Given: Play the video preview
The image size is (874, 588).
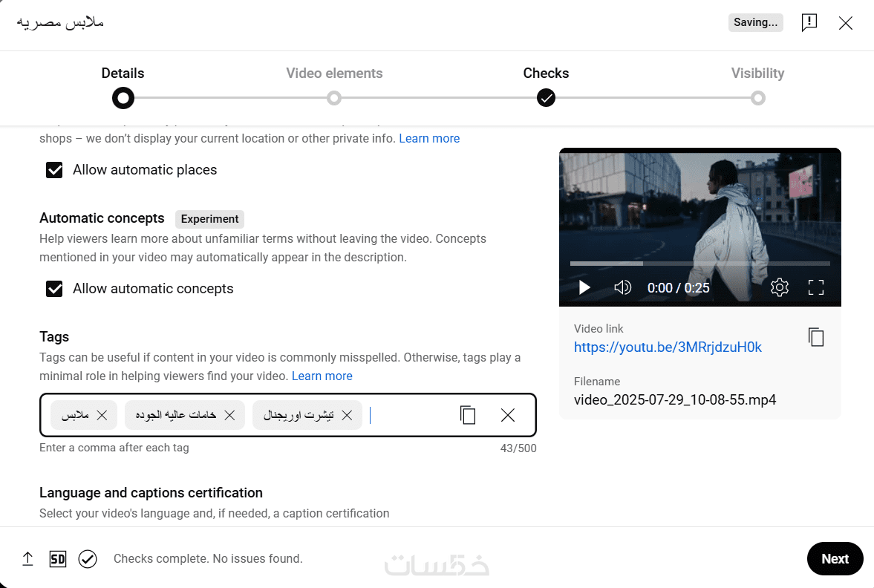Looking at the screenshot, I should tap(584, 287).
